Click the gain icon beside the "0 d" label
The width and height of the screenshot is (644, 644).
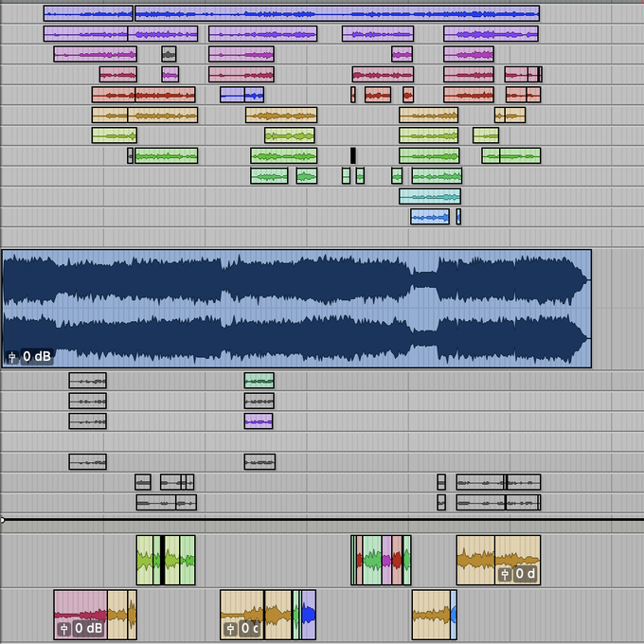(505, 574)
